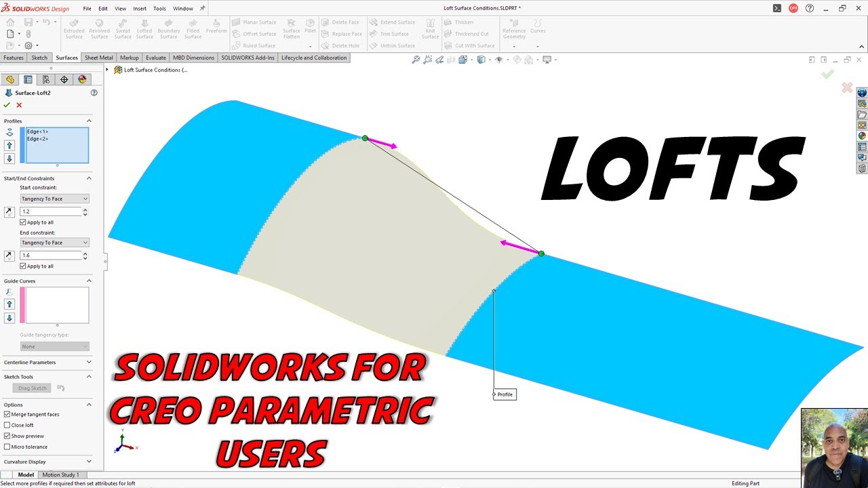Switch to the Evaluate tab
The image size is (868, 488).
click(x=156, y=58)
